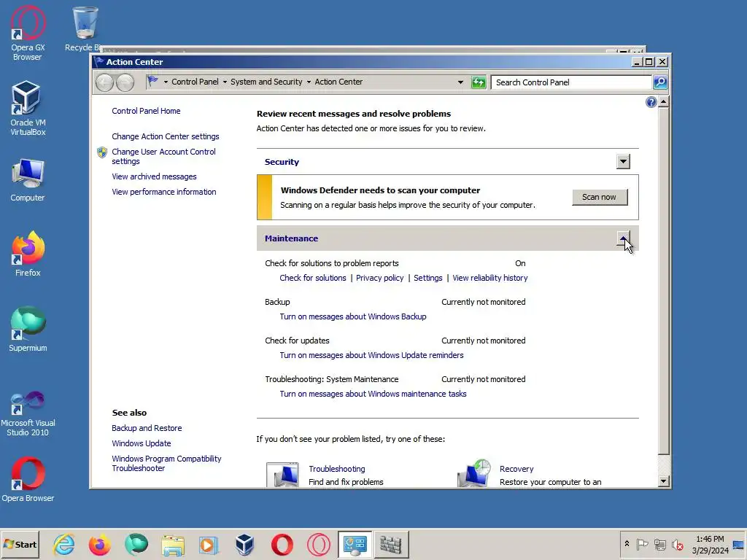Click the search magnifier icon

point(659,82)
